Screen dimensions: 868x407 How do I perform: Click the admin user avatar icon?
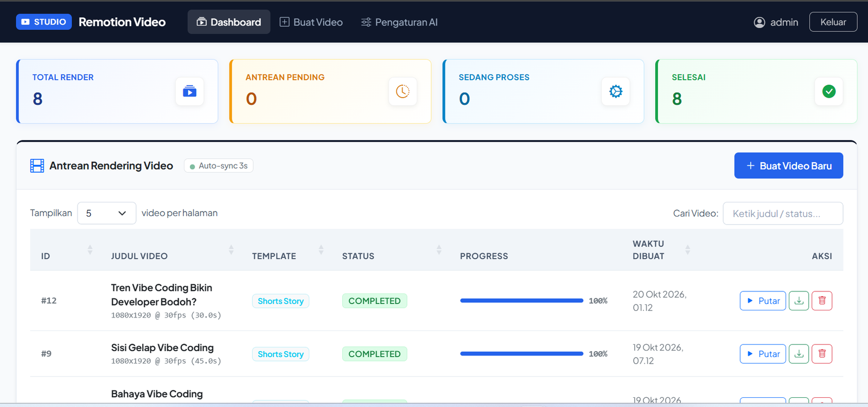(x=759, y=22)
